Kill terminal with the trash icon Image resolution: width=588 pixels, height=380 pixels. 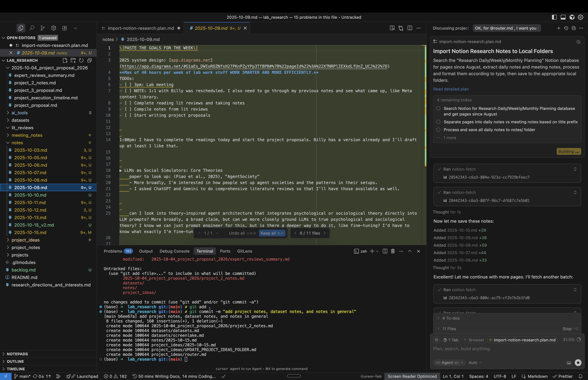pyautogui.click(x=393, y=251)
